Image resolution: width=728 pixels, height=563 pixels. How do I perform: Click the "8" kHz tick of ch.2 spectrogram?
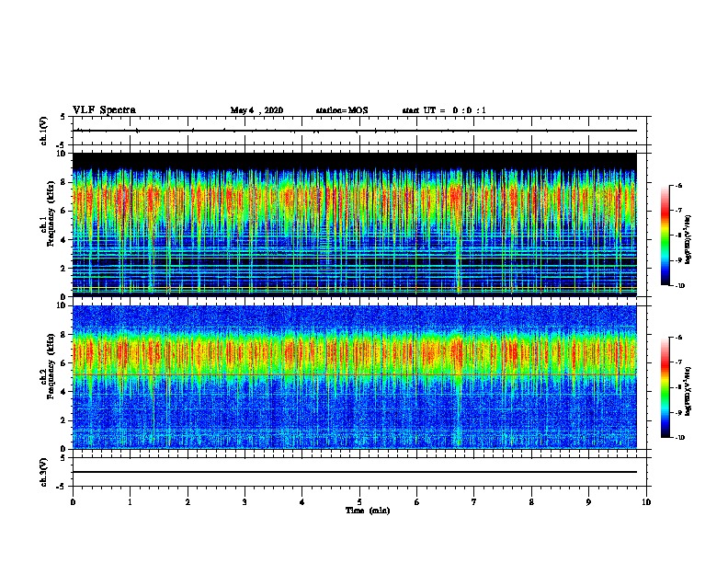point(64,335)
